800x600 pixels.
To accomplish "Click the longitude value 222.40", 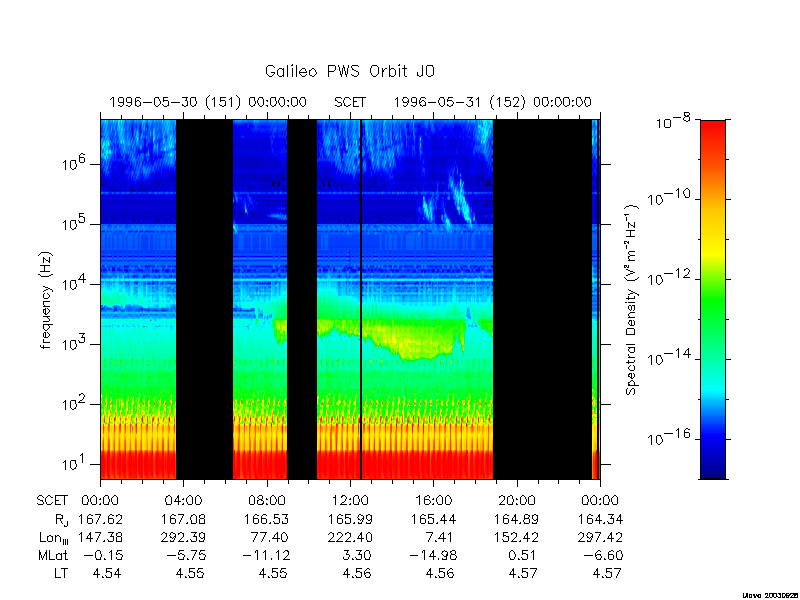I will point(349,537).
